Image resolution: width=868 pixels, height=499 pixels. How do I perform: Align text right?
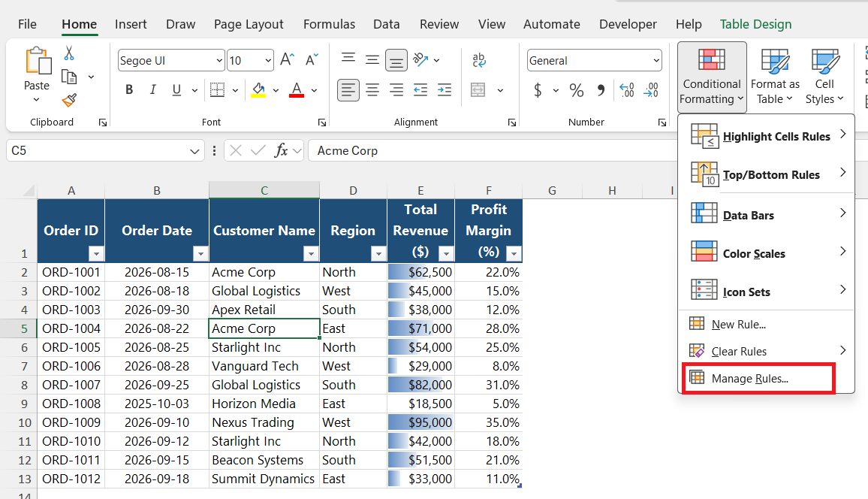point(396,89)
